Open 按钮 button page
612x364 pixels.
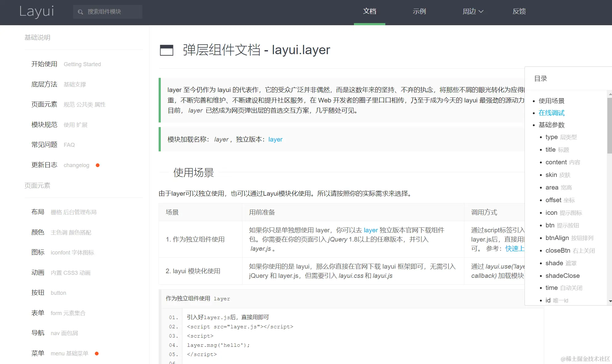(x=49, y=293)
